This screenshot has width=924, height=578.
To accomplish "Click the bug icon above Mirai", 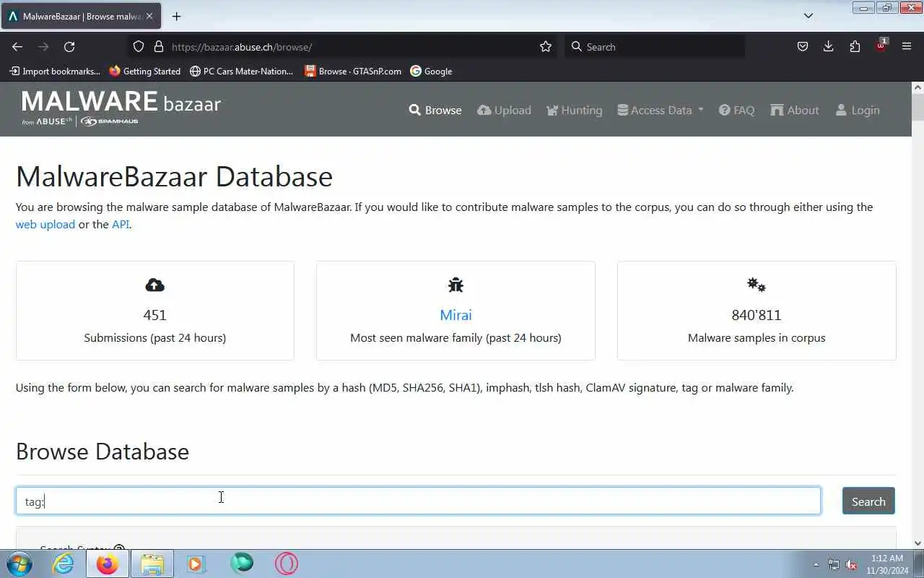I will coord(456,285).
